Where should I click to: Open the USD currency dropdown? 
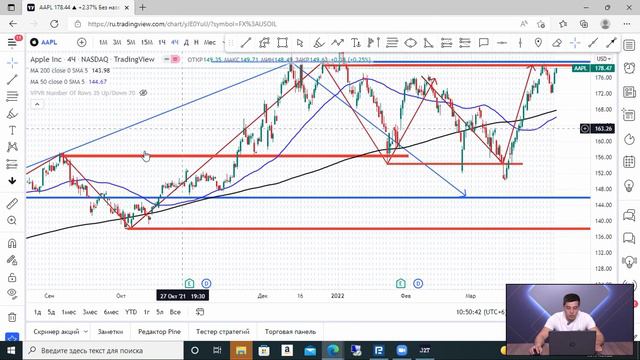coord(603,59)
